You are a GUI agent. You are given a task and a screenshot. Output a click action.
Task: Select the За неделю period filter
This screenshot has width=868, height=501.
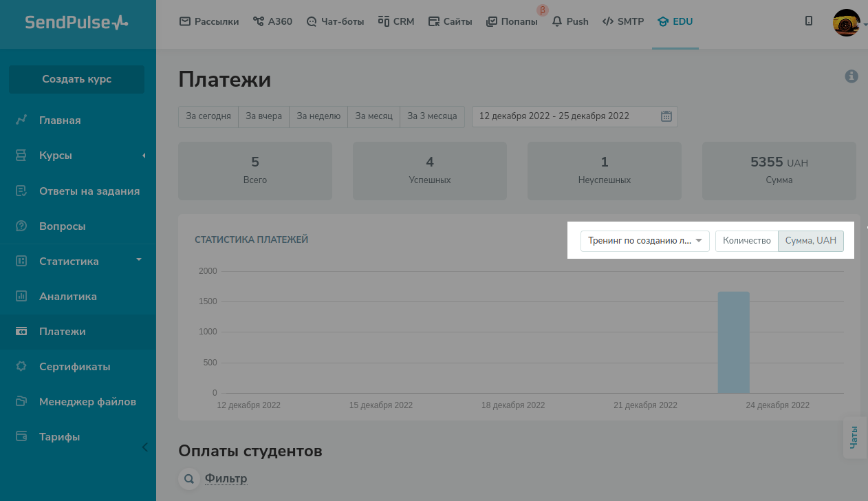click(318, 116)
